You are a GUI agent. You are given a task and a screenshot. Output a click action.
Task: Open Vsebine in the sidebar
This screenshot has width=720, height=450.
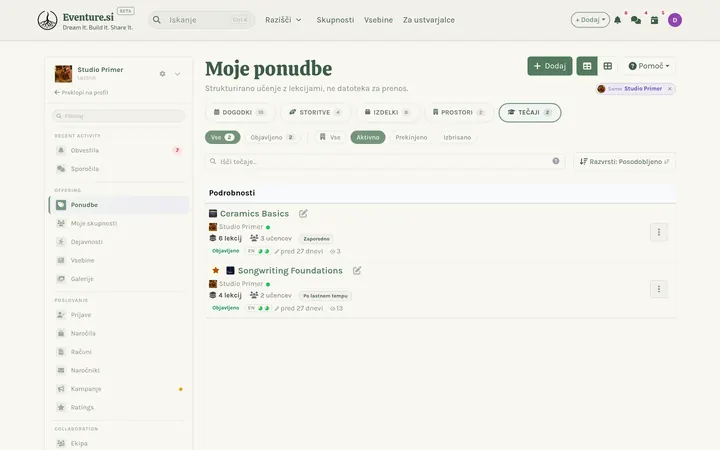[x=118, y=260]
